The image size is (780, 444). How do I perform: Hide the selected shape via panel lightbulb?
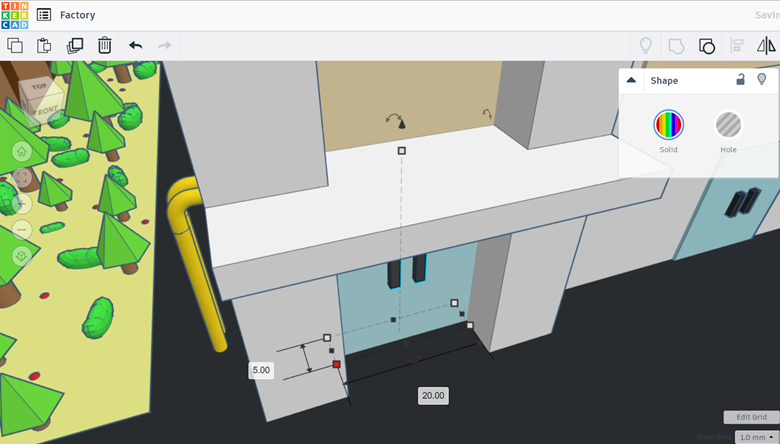pos(762,79)
